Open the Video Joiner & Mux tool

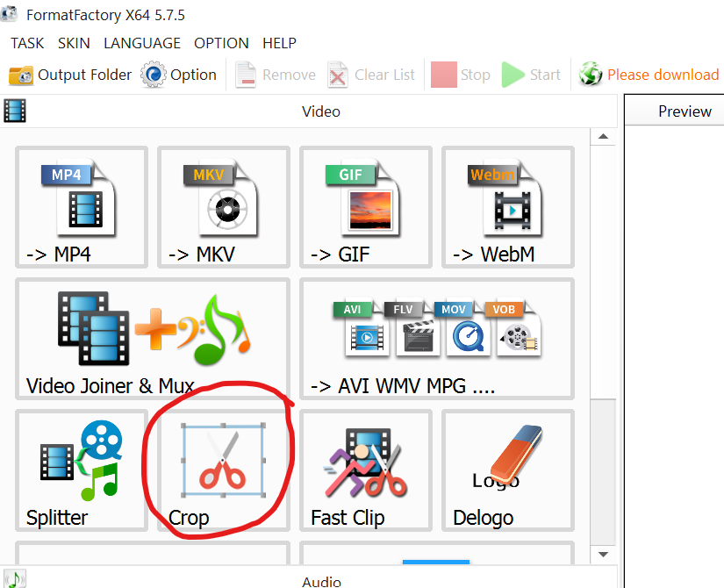click(x=153, y=339)
